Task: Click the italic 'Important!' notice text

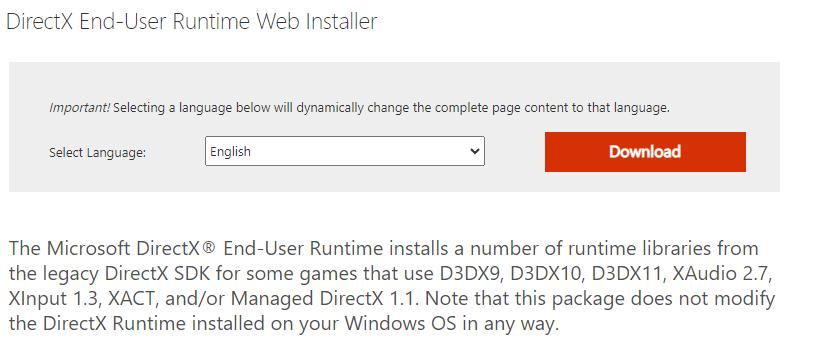Action: point(80,108)
